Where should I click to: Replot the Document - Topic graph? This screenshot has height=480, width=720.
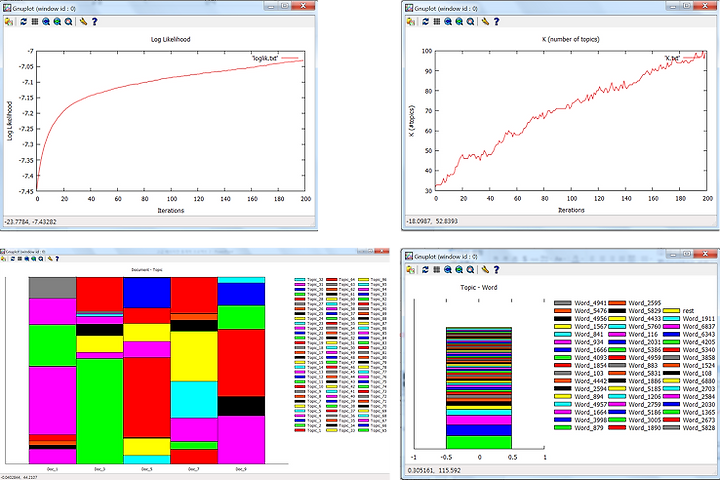(13, 259)
